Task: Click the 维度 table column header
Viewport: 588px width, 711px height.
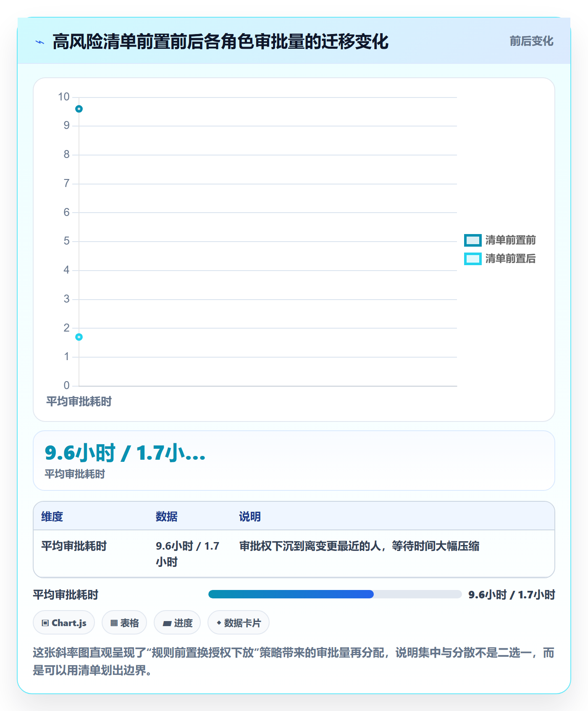Action: click(52, 516)
